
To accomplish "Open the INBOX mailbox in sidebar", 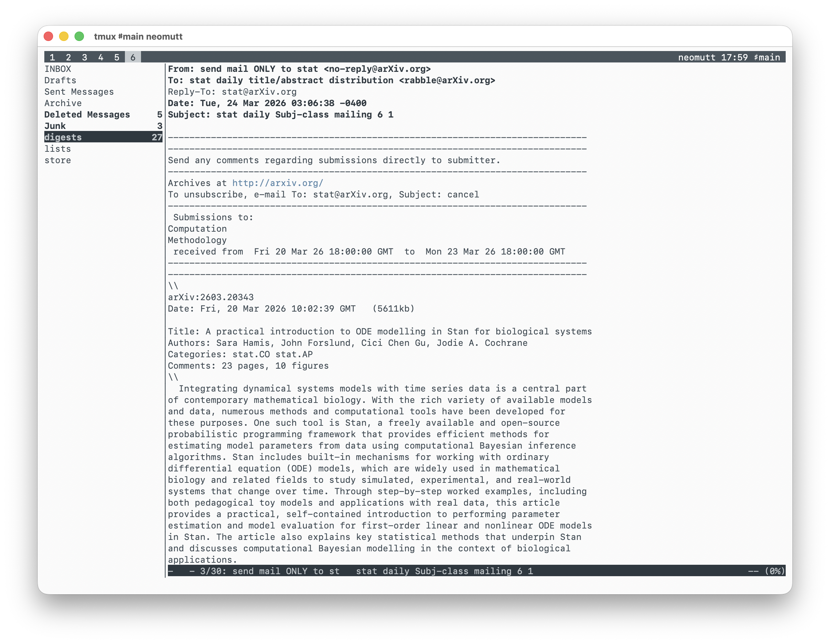I will click(58, 69).
